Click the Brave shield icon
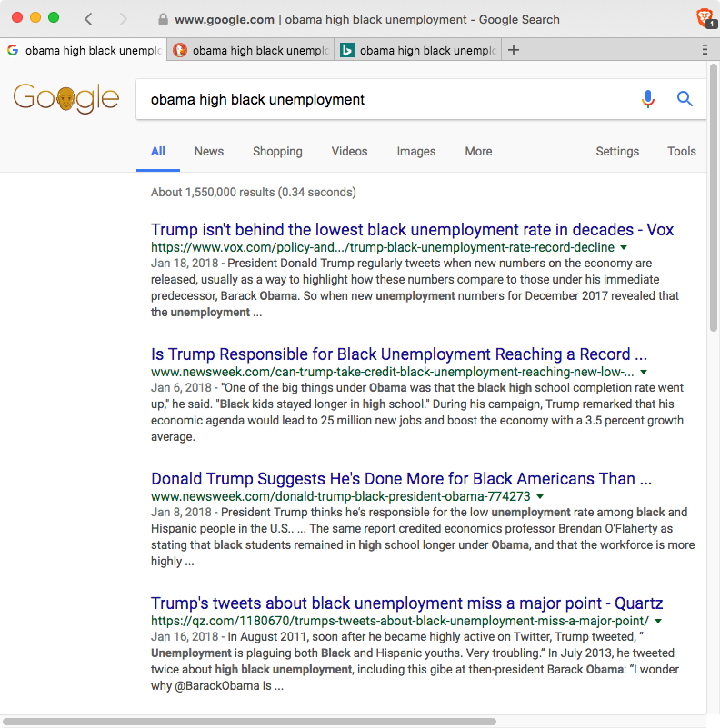Viewport: 720px width, 728px height. tap(703, 18)
